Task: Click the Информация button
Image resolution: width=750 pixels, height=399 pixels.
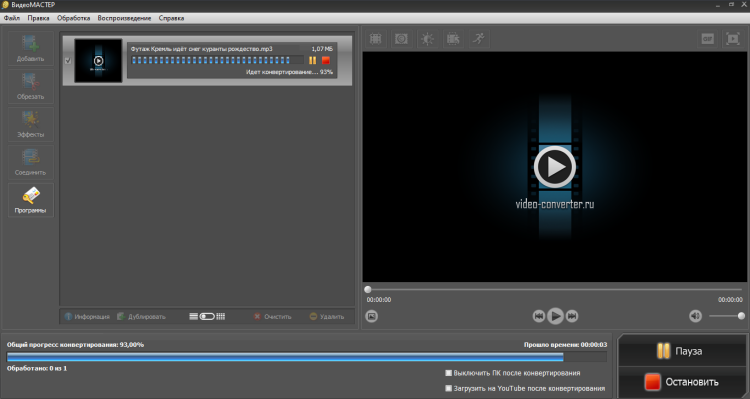Action: 87,317
